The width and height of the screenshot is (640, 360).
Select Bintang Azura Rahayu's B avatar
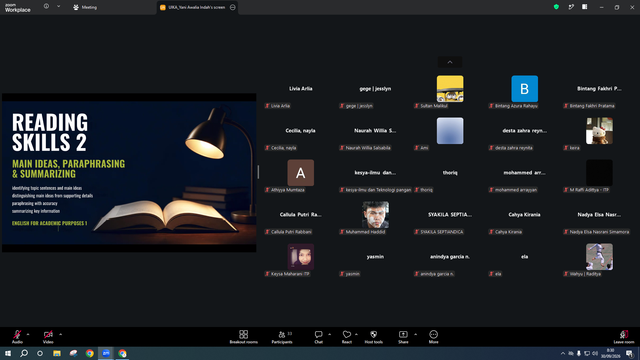pos(524,89)
